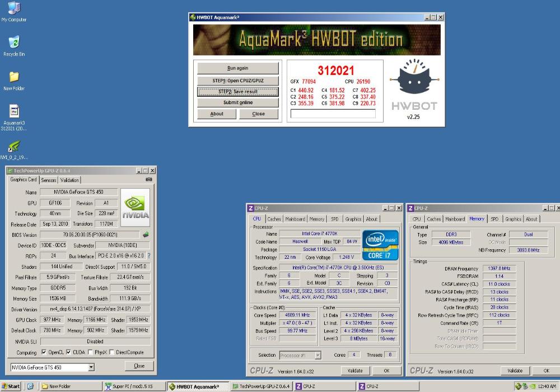Click the quick launch Internet Explorer icon
This screenshot has height=392, width=560.
click(30, 386)
